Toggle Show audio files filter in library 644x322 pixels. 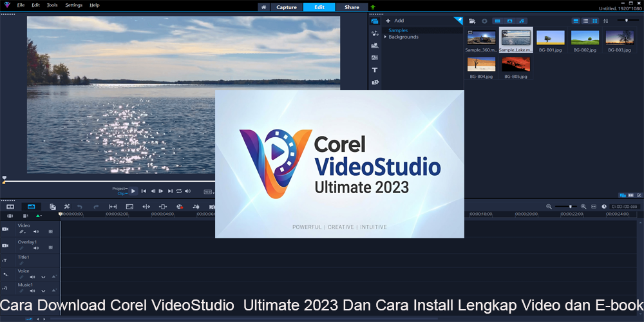point(522,21)
